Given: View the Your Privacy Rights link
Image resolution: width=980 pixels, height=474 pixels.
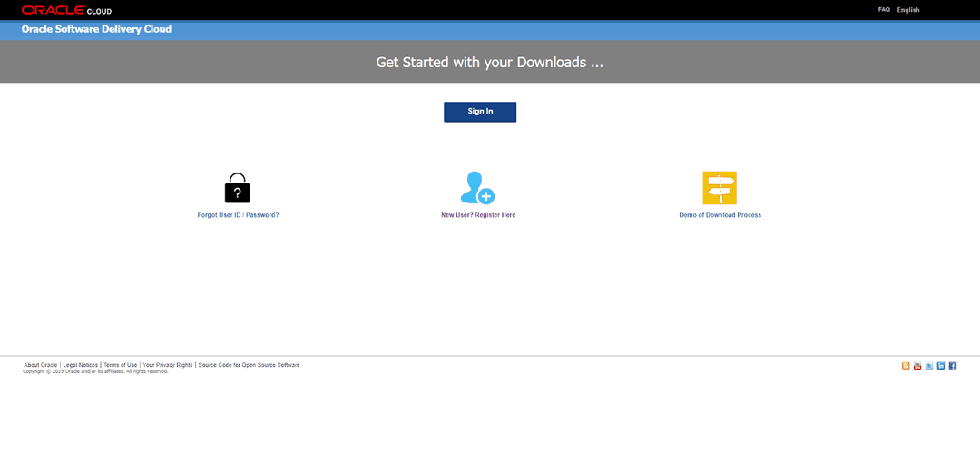Looking at the screenshot, I should [x=168, y=365].
